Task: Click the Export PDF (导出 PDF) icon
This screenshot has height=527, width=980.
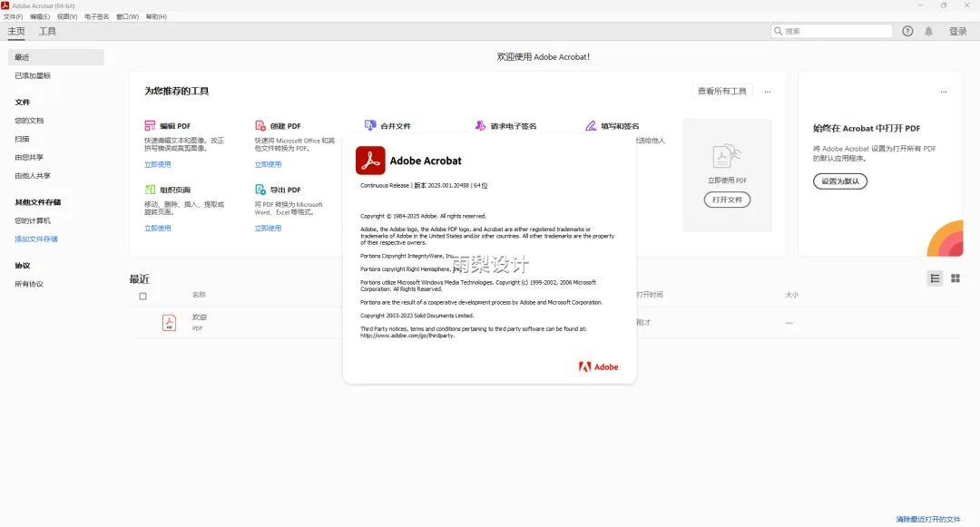Action: click(260, 190)
